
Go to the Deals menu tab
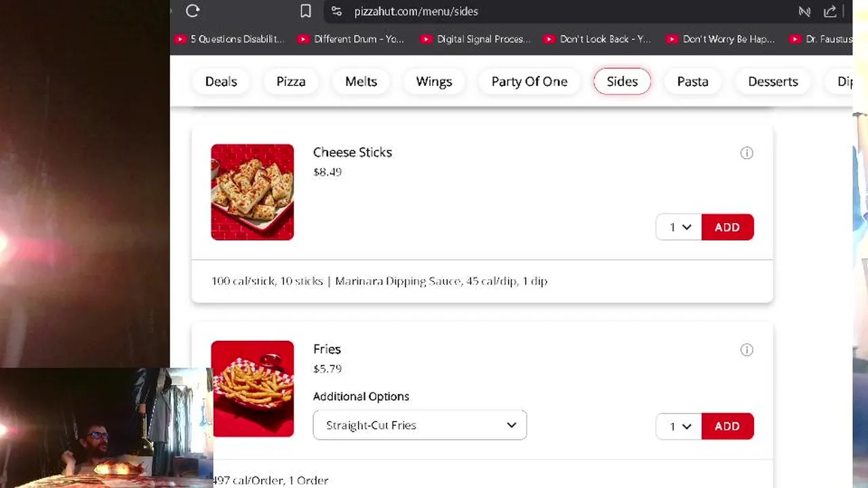tap(221, 81)
